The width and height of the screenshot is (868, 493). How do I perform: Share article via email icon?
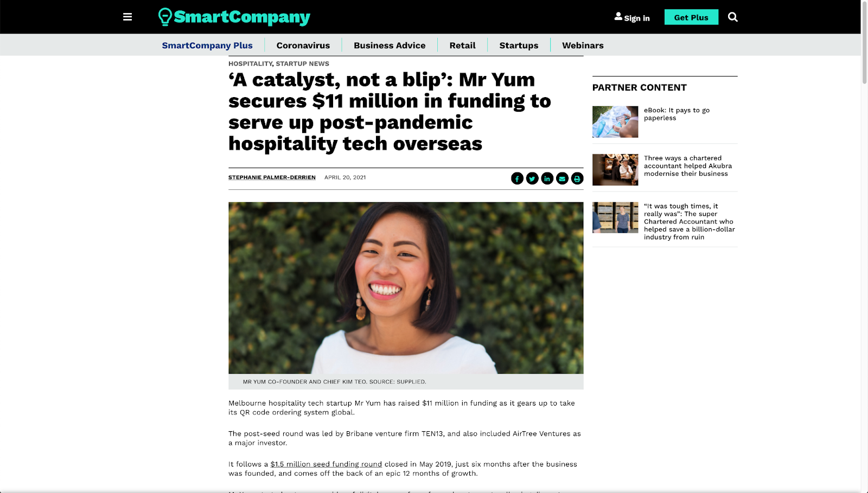(562, 178)
